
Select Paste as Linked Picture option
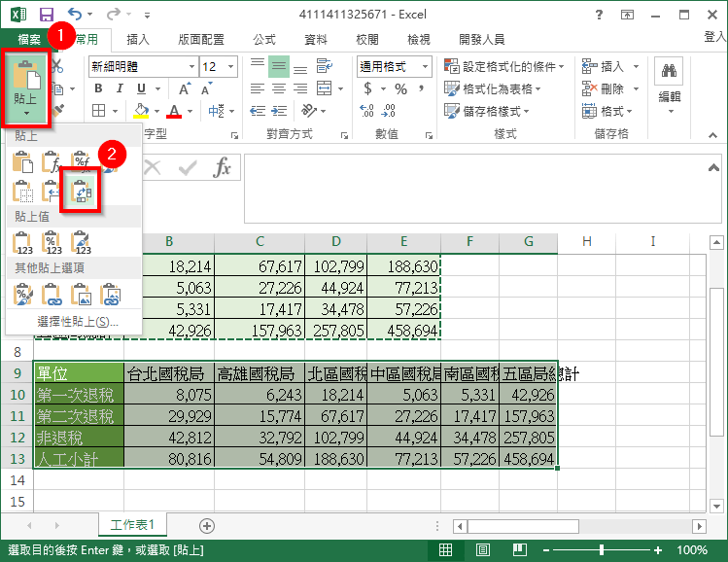[x=110, y=294]
